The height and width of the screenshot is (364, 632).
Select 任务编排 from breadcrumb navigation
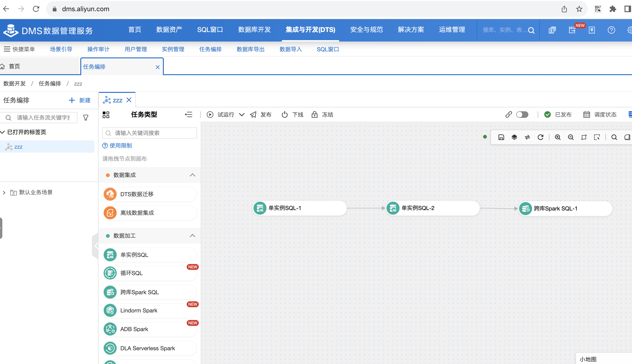pos(49,84)
